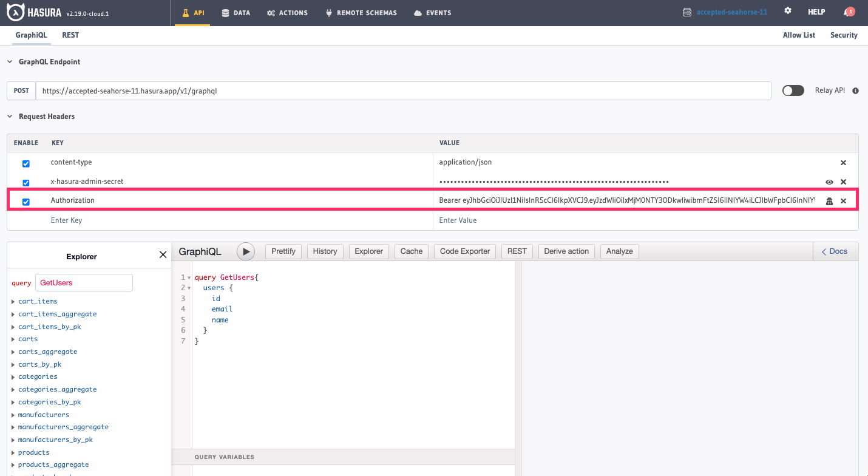This screenshot has width=868, height=476.
Task: Open the Security tab
Action: point(844,35)
